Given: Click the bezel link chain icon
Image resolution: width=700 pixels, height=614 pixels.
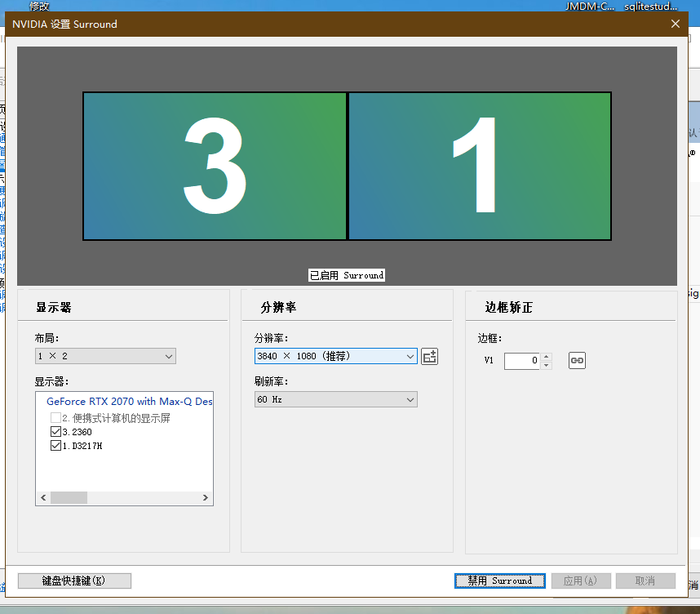Looking at the screenshot, I should coord(577,360).
